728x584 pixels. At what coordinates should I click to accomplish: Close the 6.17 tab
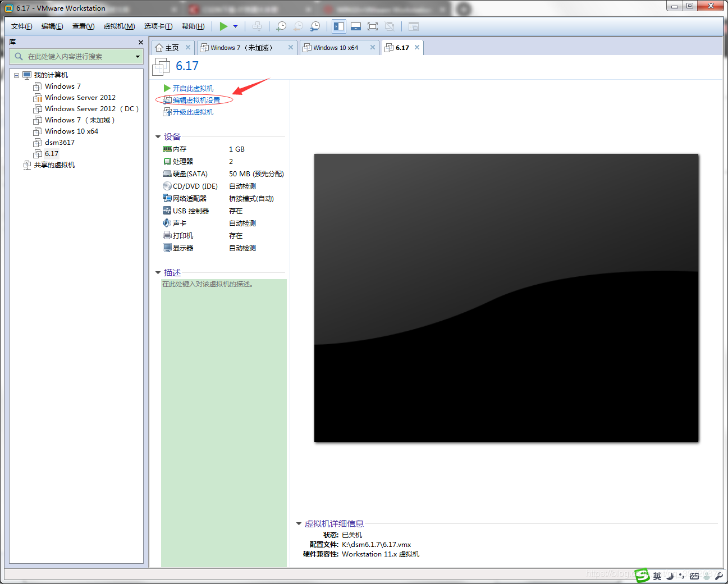coord(417,47)
